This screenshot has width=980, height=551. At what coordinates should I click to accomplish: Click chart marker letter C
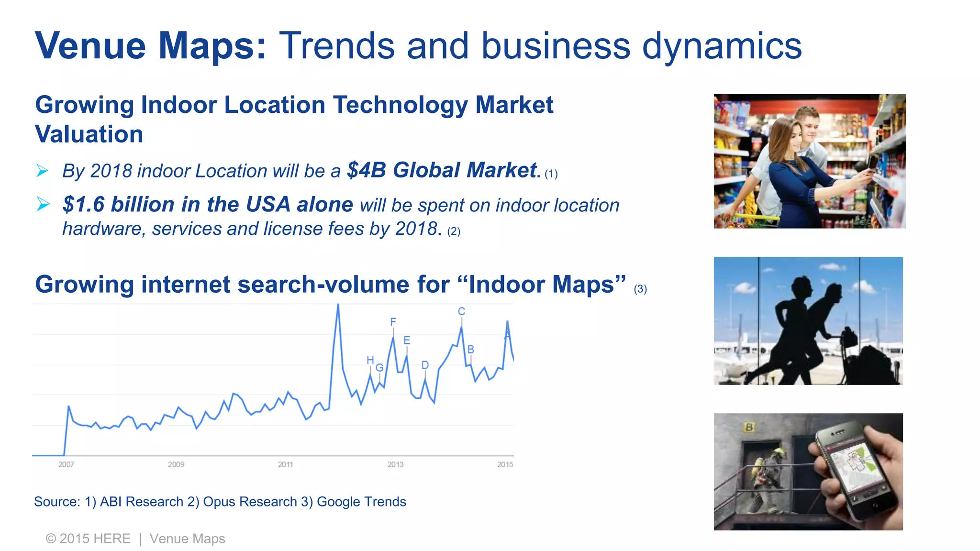pyautogui.click(x=461, y=311)
